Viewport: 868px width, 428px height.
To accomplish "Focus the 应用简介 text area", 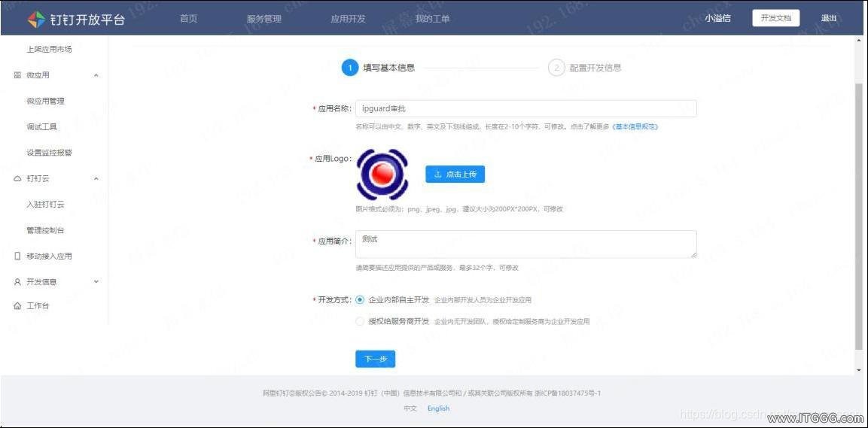I will tap(526, 244).
